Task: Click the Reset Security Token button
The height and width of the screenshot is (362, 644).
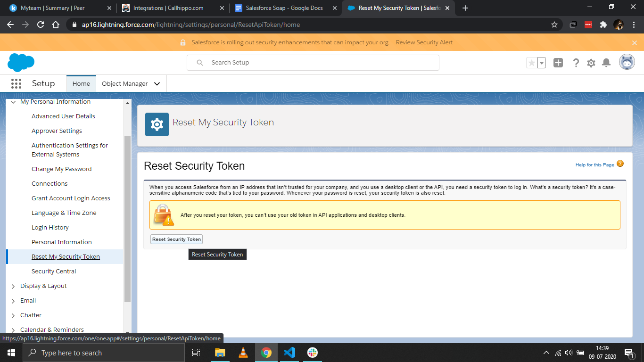Action: tap(176, 239)
